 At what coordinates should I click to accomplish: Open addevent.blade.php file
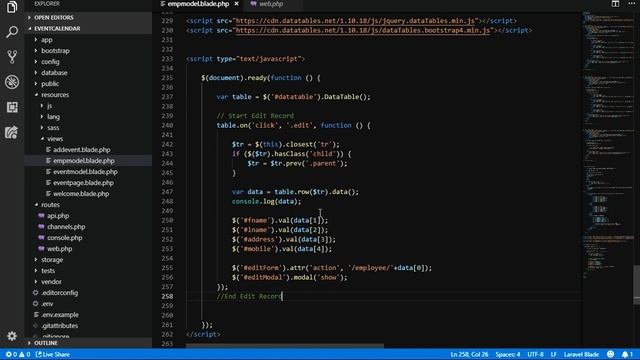pyautogui.click(x=82, y=150)
